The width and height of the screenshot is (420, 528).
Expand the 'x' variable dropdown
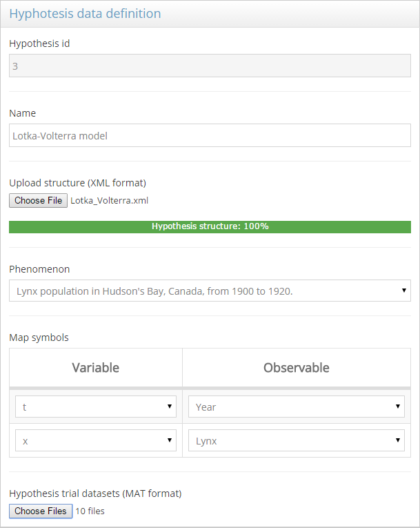96,440
